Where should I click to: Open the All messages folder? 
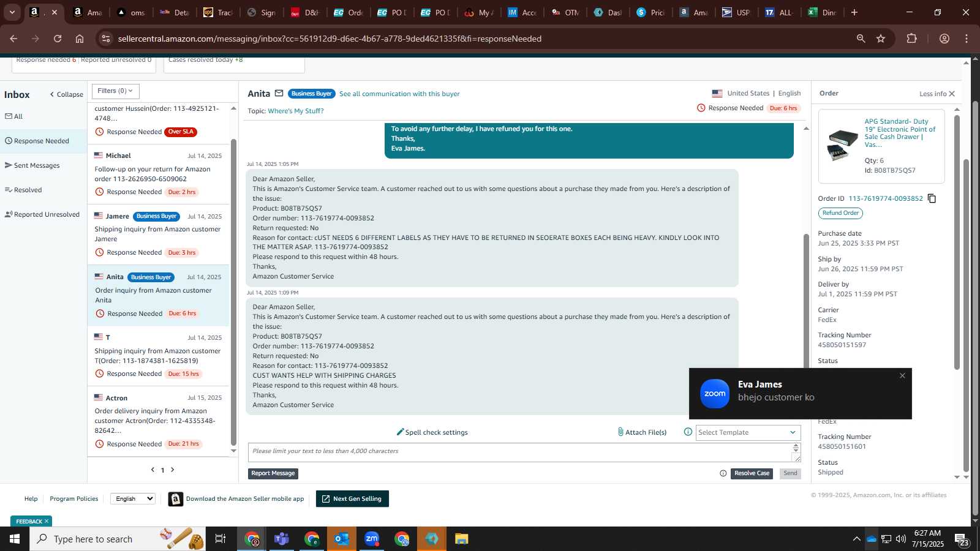coord(13,116)
